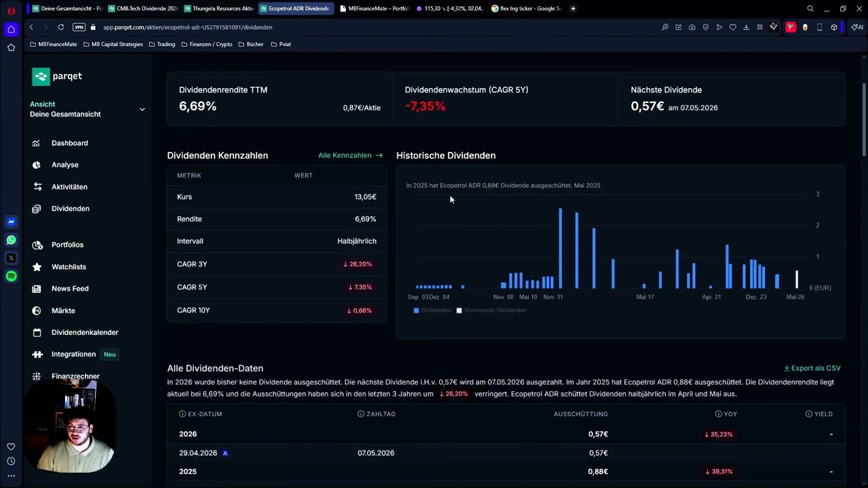
Task: Click the CAGR 3Y value ↓ 26,20%
Action: (358, 264)
